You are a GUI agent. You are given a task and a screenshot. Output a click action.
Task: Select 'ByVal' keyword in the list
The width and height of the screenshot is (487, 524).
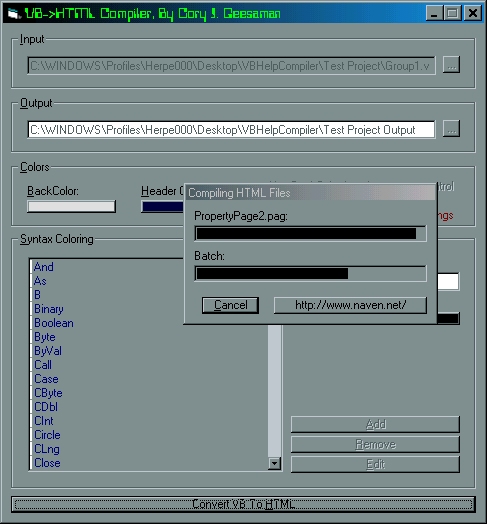48,351
